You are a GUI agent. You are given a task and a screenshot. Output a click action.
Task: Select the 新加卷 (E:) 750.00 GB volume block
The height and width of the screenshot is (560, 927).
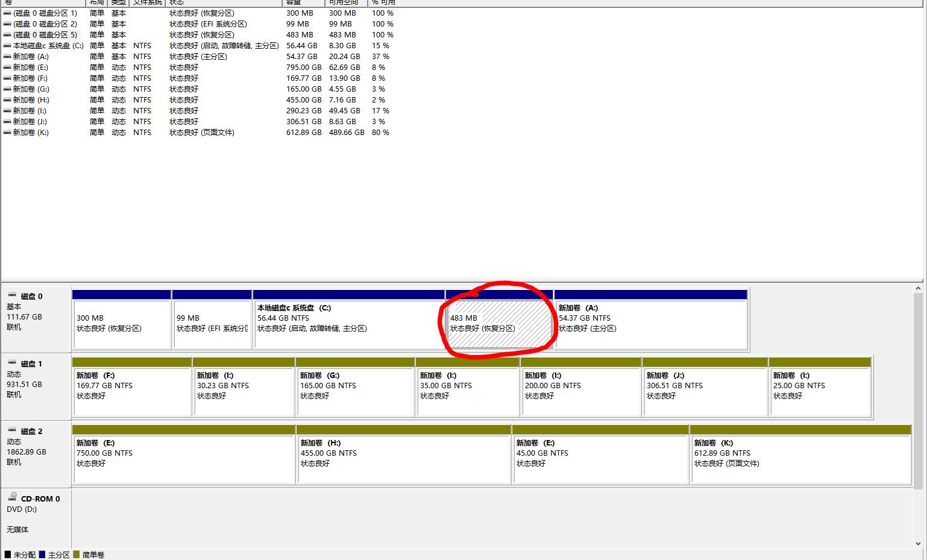pos(184,455)
